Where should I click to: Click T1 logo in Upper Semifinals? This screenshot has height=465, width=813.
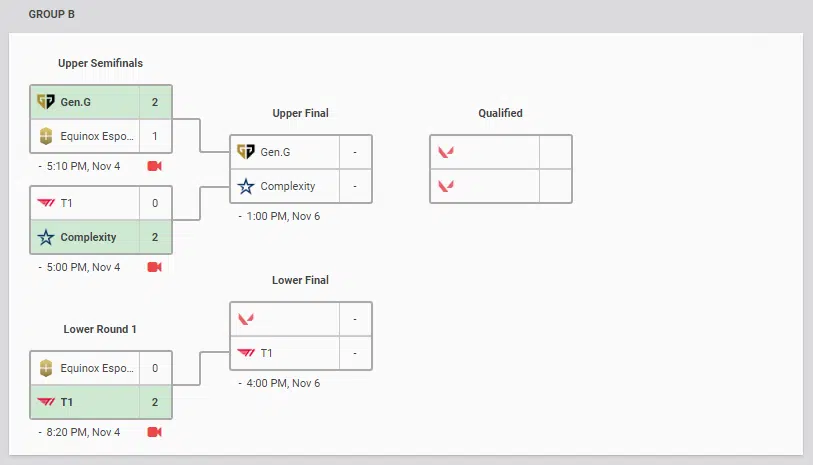[45, 203]
